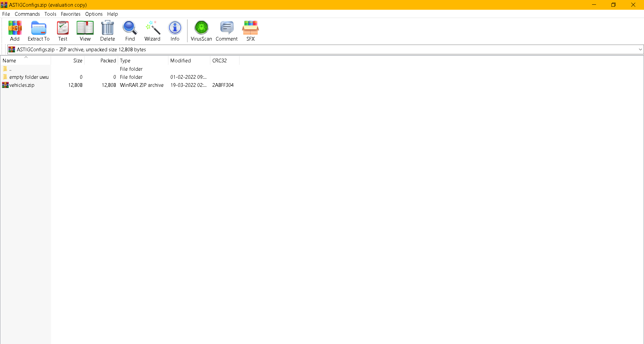Screen dimensions: 644x344
Task: Click the WinRAR title bar icon
Action: (x=4, y=5)
